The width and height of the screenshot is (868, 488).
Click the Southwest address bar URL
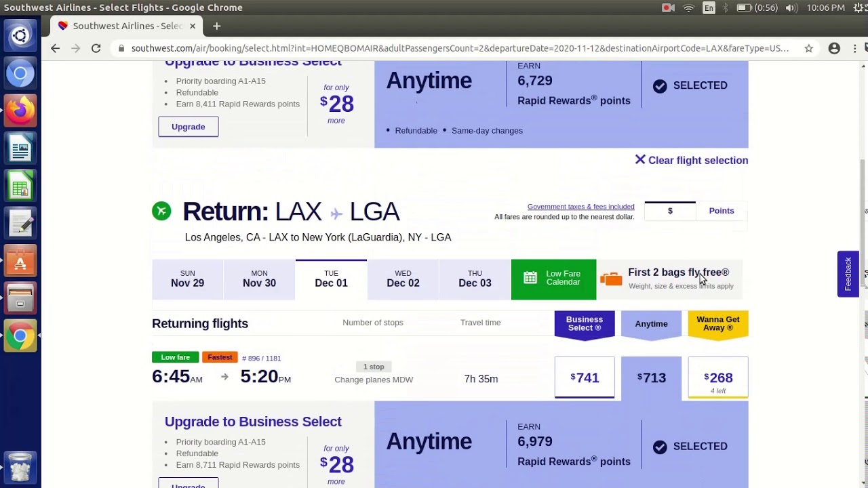[x=460, y=48]
